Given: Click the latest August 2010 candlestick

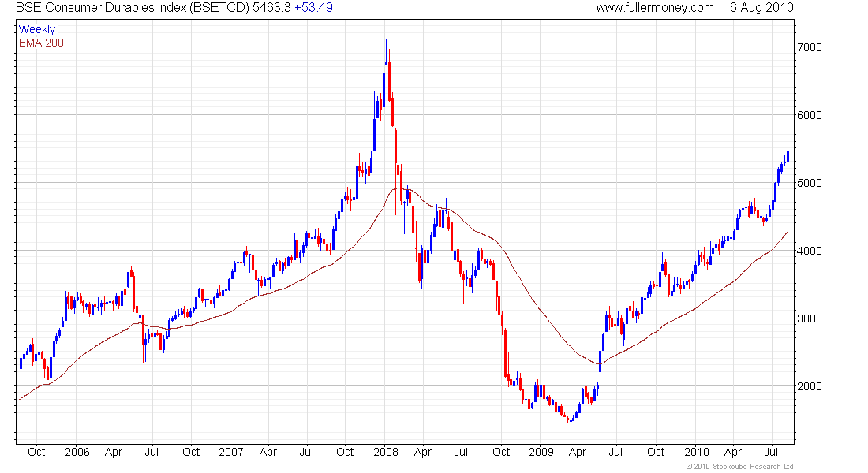Looking at the screenshot, I should coord(788,156).
